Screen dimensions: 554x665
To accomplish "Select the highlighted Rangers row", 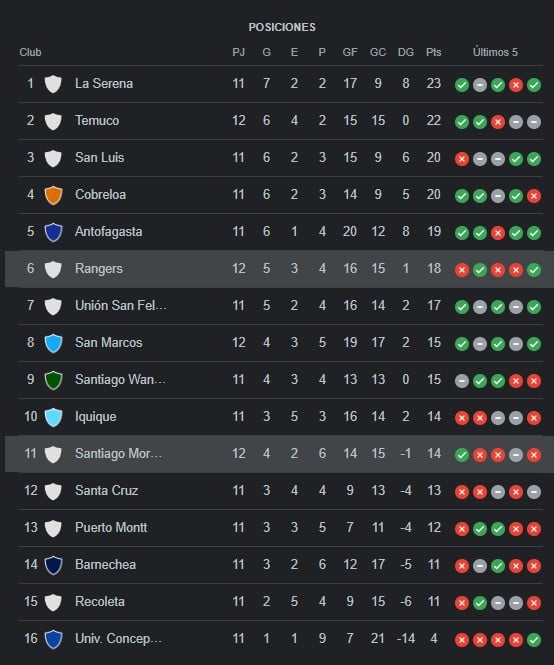I will click(x=279, y=269).
